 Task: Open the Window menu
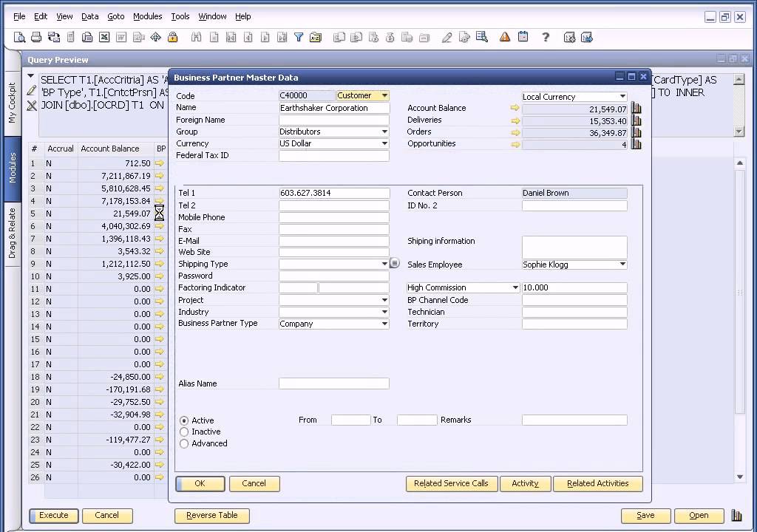212,16
